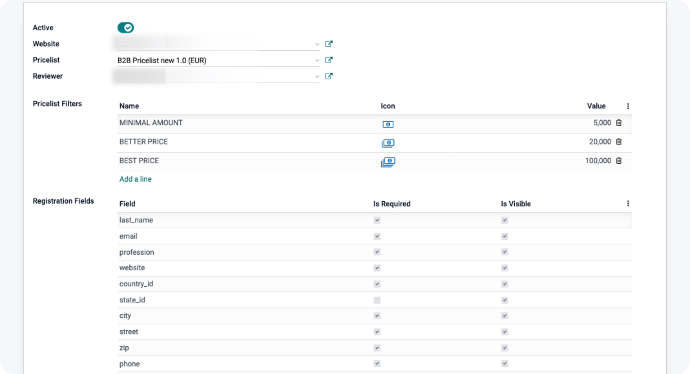Toggle Is Visible for profession
This screenshot has height=374, width=690.
(504, 252)
